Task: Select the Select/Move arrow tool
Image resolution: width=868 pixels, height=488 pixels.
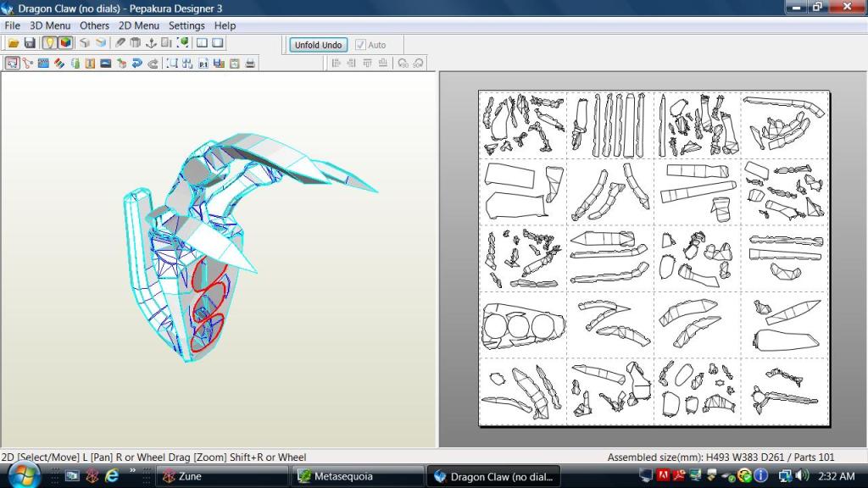Action: [x=12, y=63]
